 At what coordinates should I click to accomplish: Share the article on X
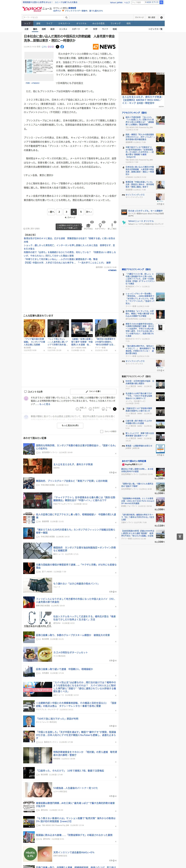pos(57,47)
